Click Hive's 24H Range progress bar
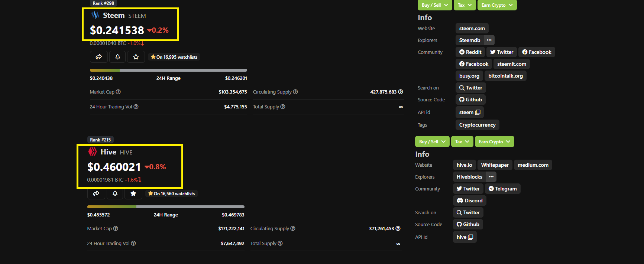The width and height of the screenshot is (644, 264). coord(166,207)
